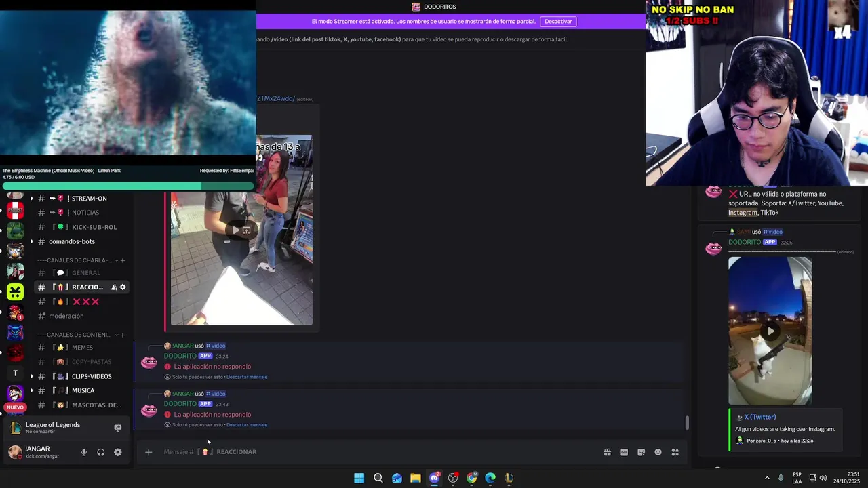Click the League of Legends screen share icon
Viewport: 868px width, 488px height.
coord(117,428)
